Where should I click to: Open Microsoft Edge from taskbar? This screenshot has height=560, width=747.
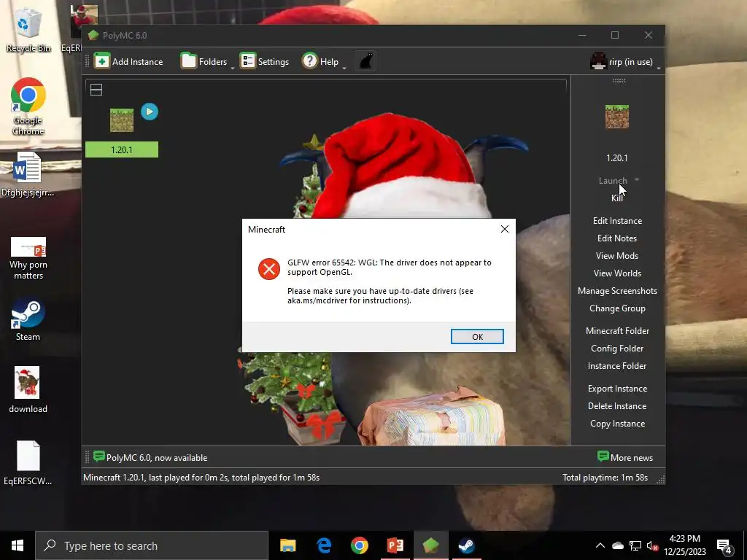[x=324, y=545]
